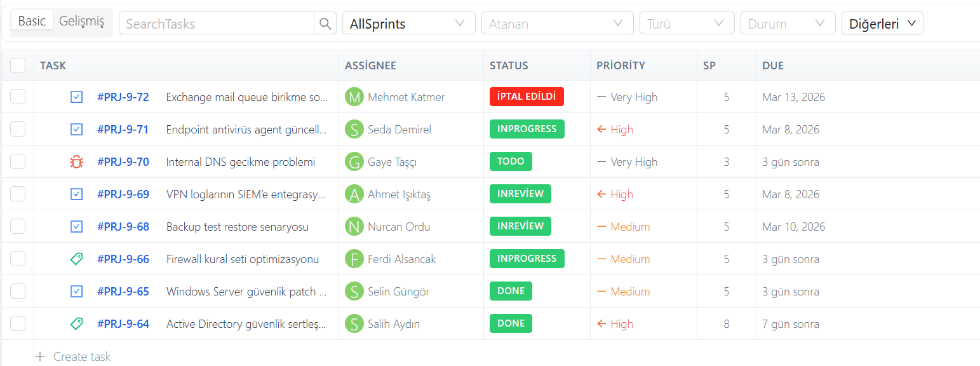Click Mehmet Katmer's avatar icon
This screenshot has height=366, width=980.
click(x=354, y=97)
